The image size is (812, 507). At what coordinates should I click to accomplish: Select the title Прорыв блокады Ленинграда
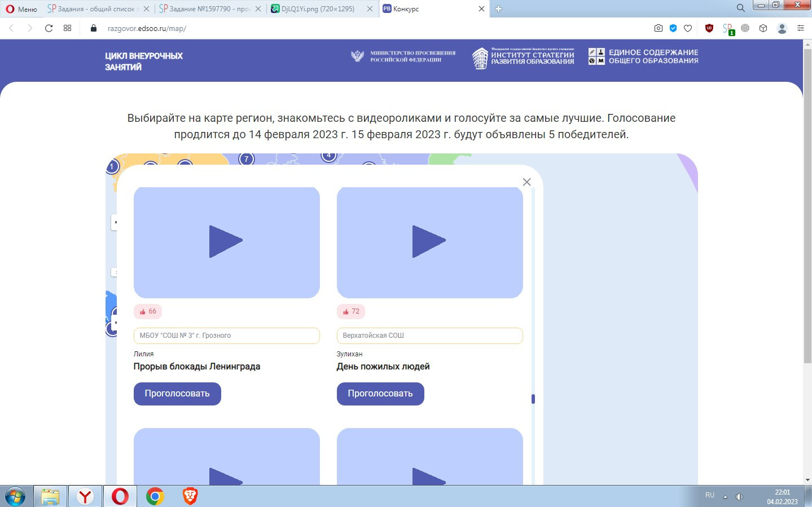click(x=197, y=367)
